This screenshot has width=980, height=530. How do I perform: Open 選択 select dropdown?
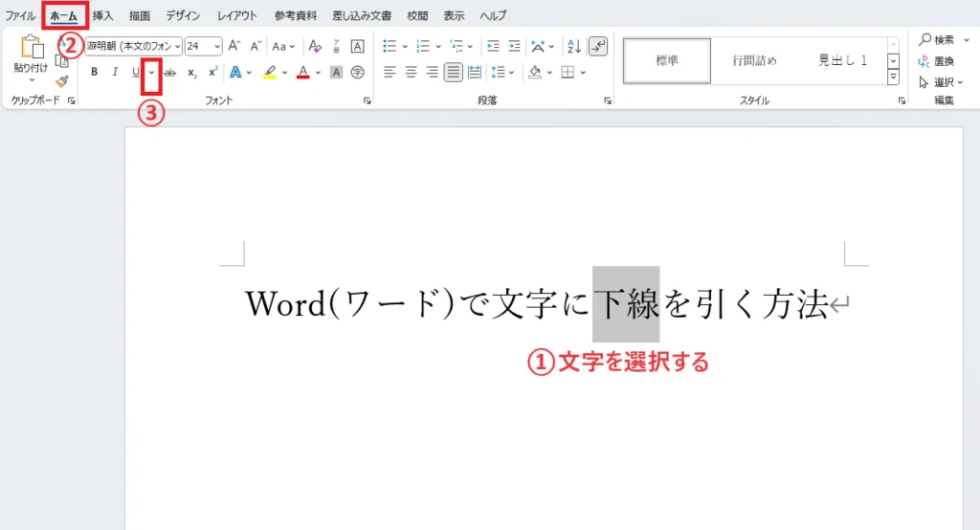tap(942, 82)
